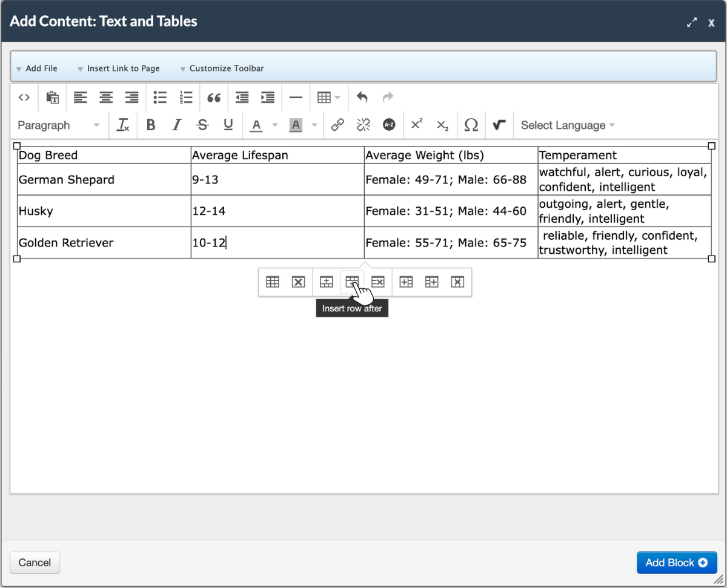The height and width of the screenshot is (588, 727).
Task: Click the Average Weight (lbs) header cell
Action: click(x=451, y=155)
